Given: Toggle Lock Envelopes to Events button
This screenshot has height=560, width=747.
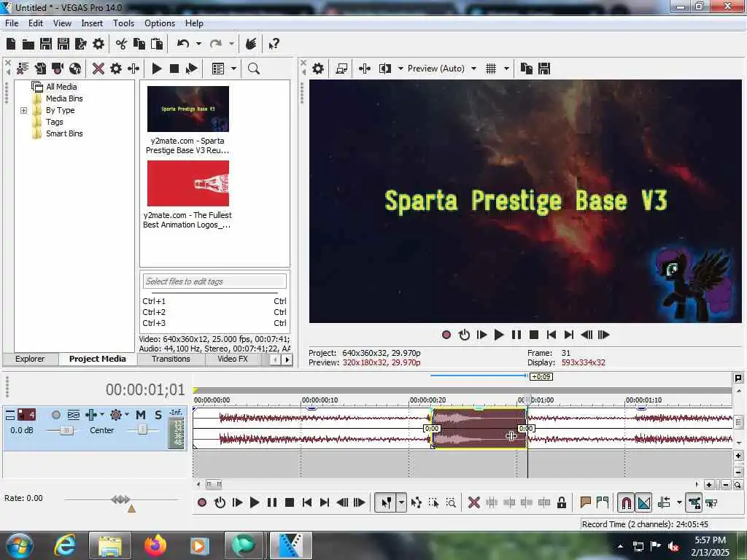Looking at the screenshot, I should pos(694,503).
